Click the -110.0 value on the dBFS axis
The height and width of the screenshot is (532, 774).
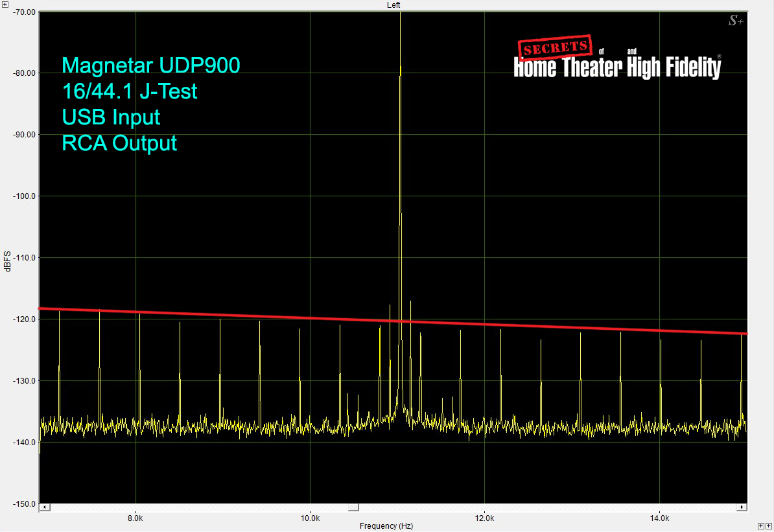coord(24,258)
